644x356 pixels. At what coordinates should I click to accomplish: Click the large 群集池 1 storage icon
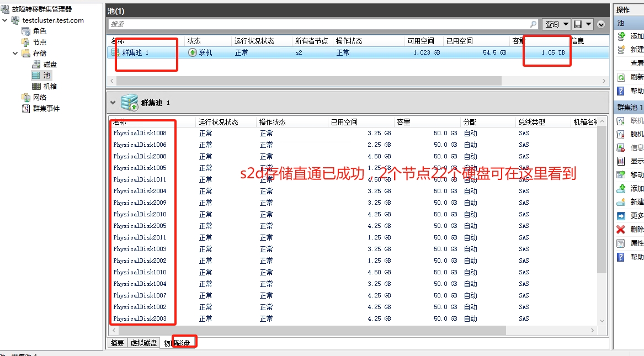coord(129,103)
